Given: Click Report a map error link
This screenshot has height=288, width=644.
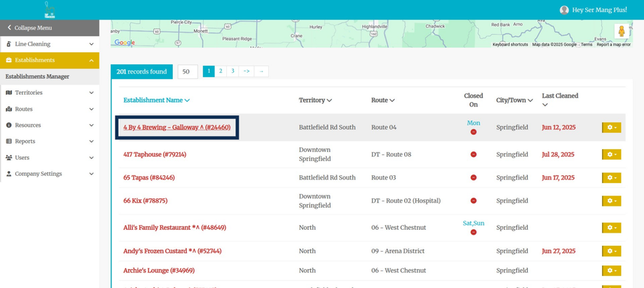Looking at the screenshot, I should pyautogui.click(x=614, y=44).
